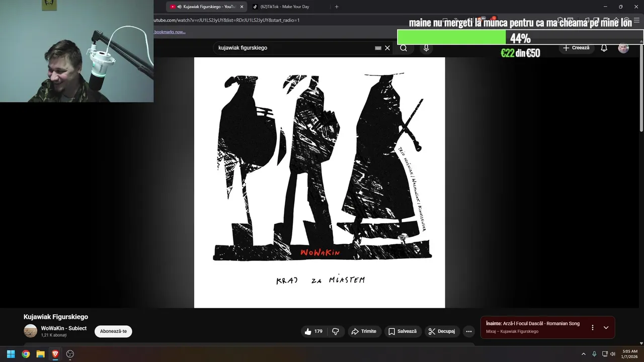
Task: Start voice search with the microphone icon
Action: click(426, 48)
